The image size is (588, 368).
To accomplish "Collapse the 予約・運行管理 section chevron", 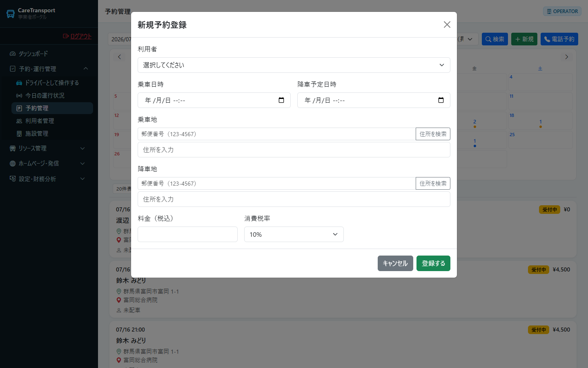I will click(86, 69).
